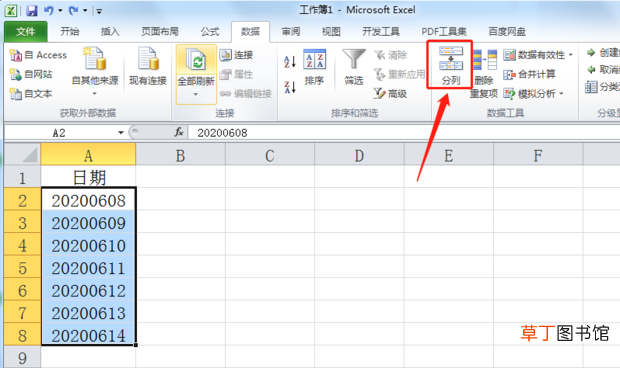Click 删除重复项 button
The height and width of the screenshot is (368, 620).
(x=484, y=73)
